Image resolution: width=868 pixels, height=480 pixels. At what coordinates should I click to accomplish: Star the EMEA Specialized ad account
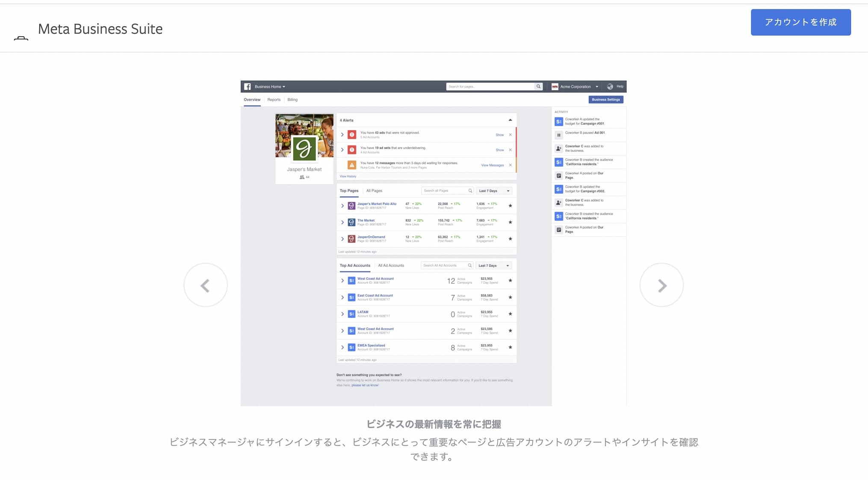pyautogui.click(x=510, y=347)
